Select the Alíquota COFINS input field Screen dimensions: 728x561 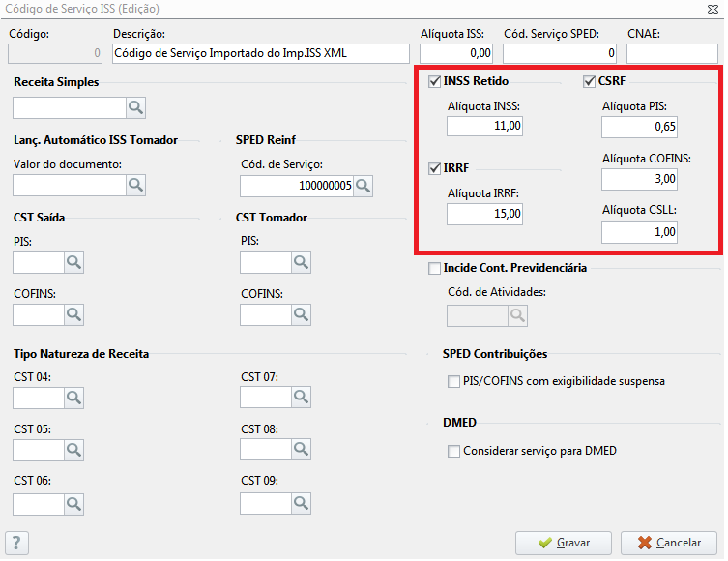[x=639, y=179]
